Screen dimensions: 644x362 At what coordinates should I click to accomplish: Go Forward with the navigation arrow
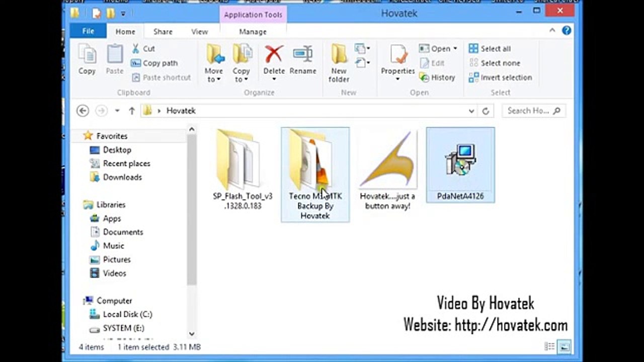pos(101,111)
